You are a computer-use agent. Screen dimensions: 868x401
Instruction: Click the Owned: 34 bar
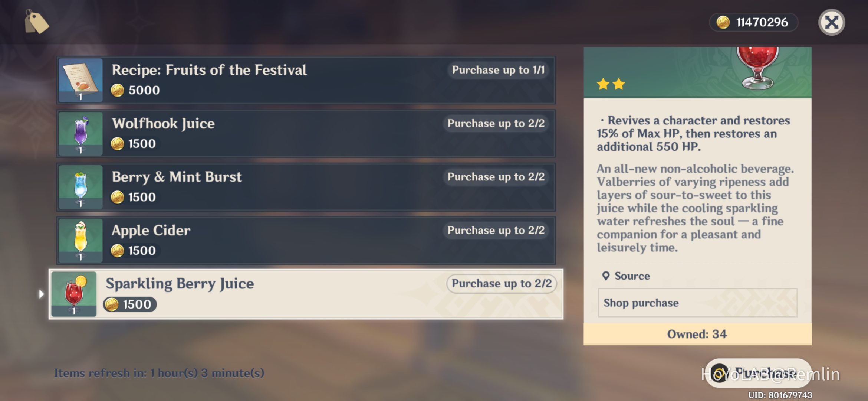point(697,334)
